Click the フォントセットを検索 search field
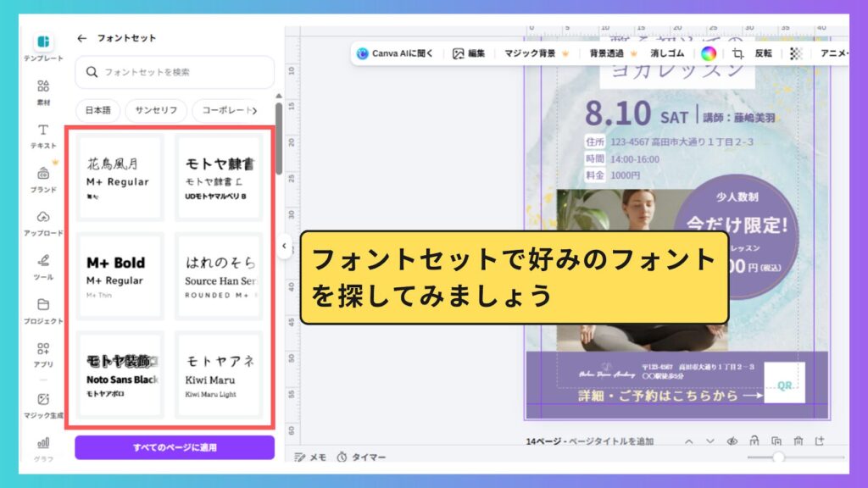868x488 pixels. (174, 72)
